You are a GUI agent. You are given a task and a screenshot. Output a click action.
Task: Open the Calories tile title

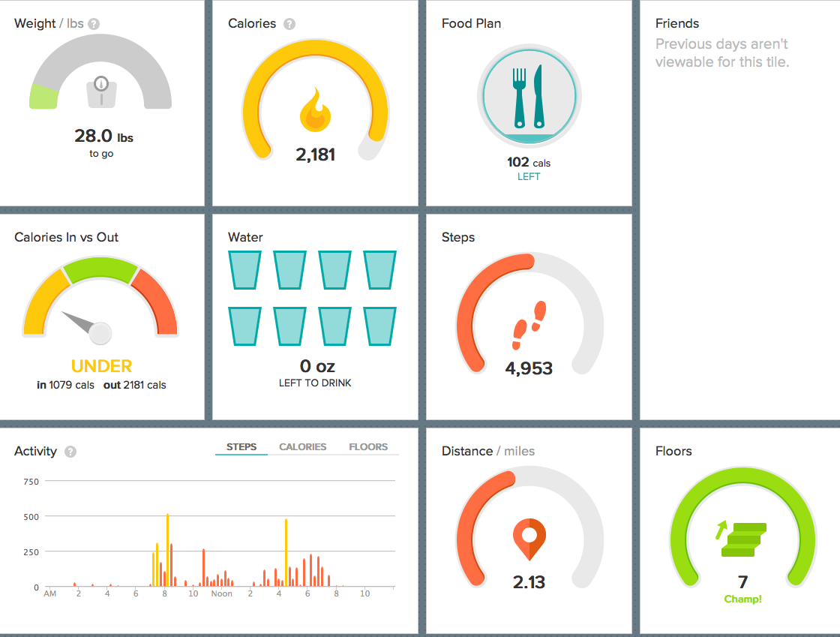click(x=252, y=23)
